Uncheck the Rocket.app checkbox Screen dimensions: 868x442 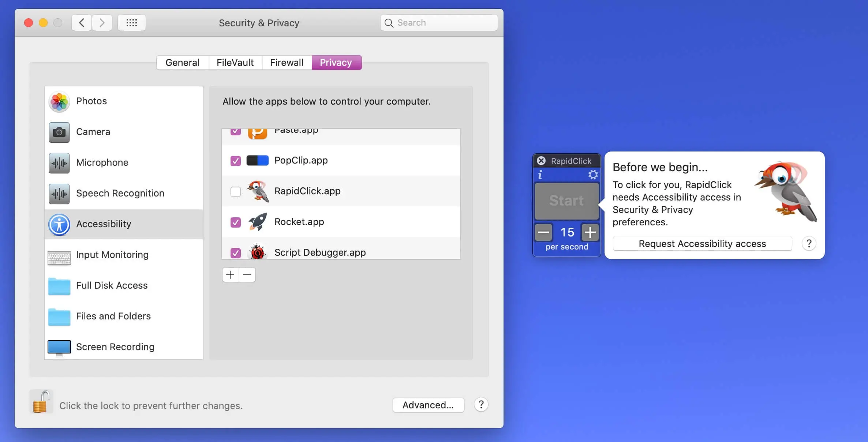(x=236, y=222)
